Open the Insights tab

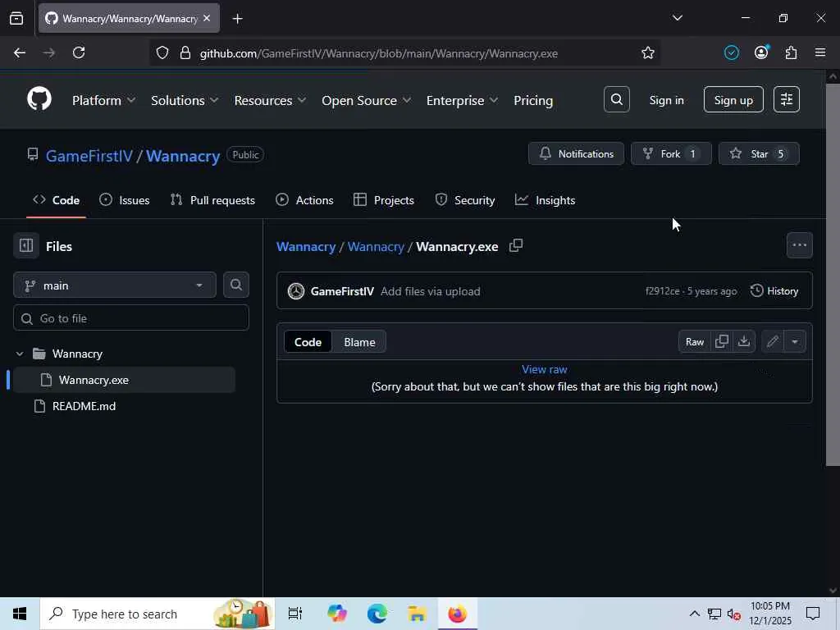point(545,200)
